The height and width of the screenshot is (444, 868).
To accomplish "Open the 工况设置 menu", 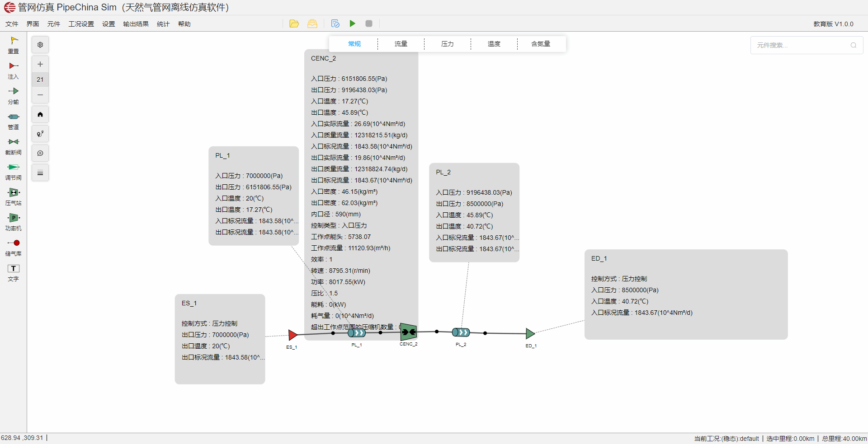I will click(x=81, y=24).
